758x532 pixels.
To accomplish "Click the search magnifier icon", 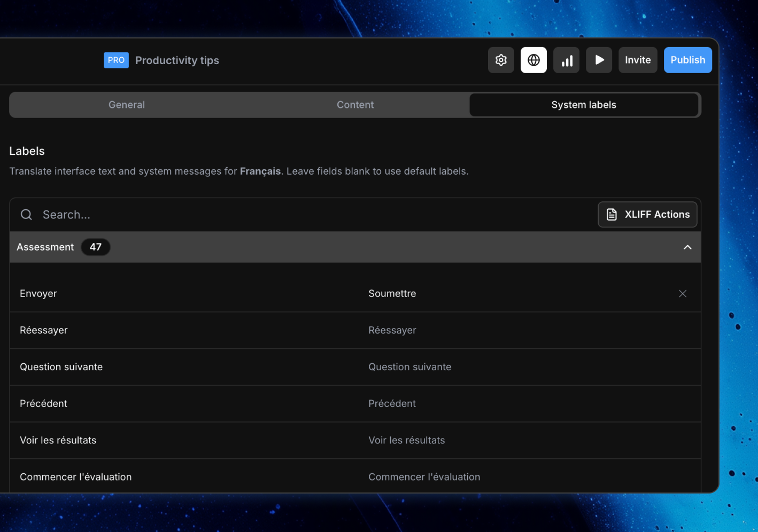I will 26,215.
